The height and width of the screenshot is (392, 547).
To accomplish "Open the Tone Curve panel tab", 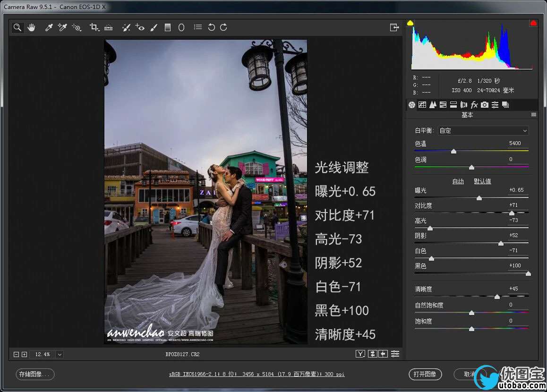I will 422,105.
